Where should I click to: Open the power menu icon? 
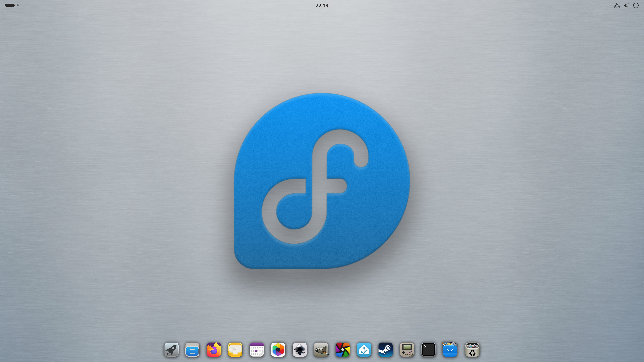click(636, 5)
